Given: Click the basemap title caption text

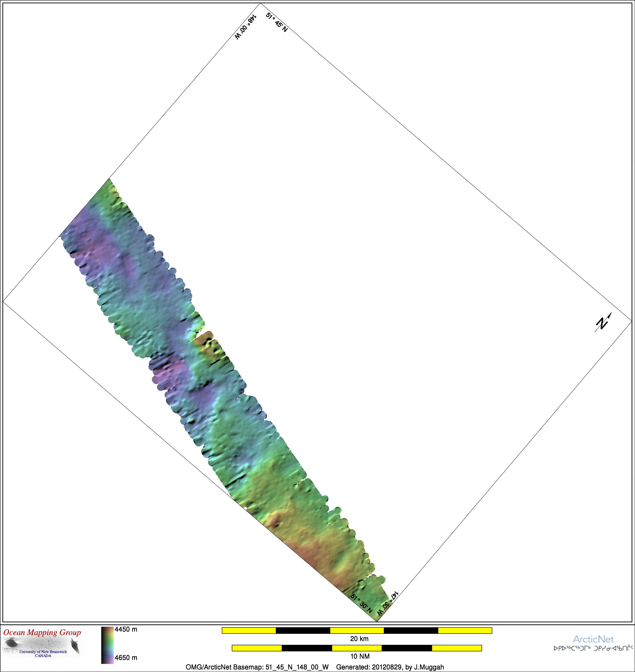Looking at the screenshot, I should click(257, 667).
